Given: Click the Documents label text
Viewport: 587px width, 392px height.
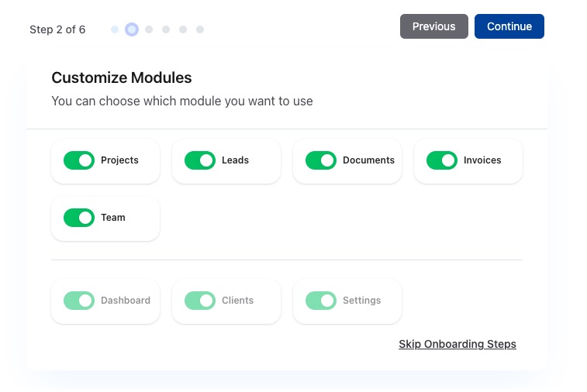Looking at the screenshot, I should point(368,160).
